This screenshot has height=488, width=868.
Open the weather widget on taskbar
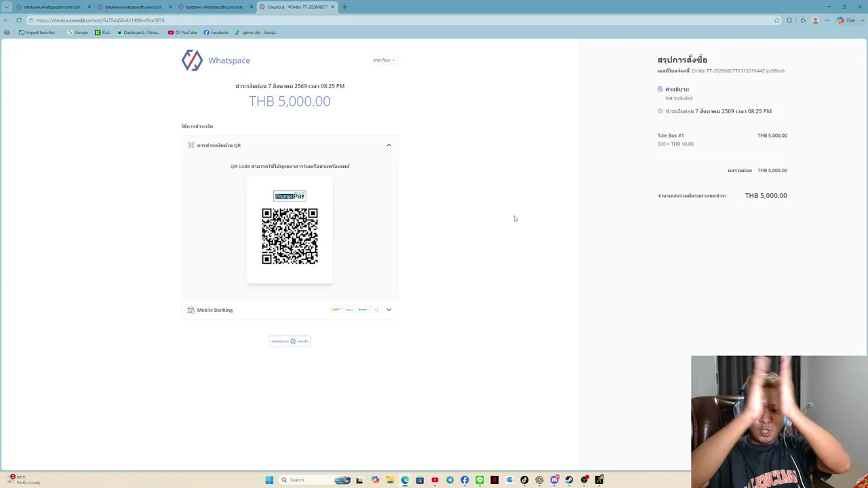[24, 480]
